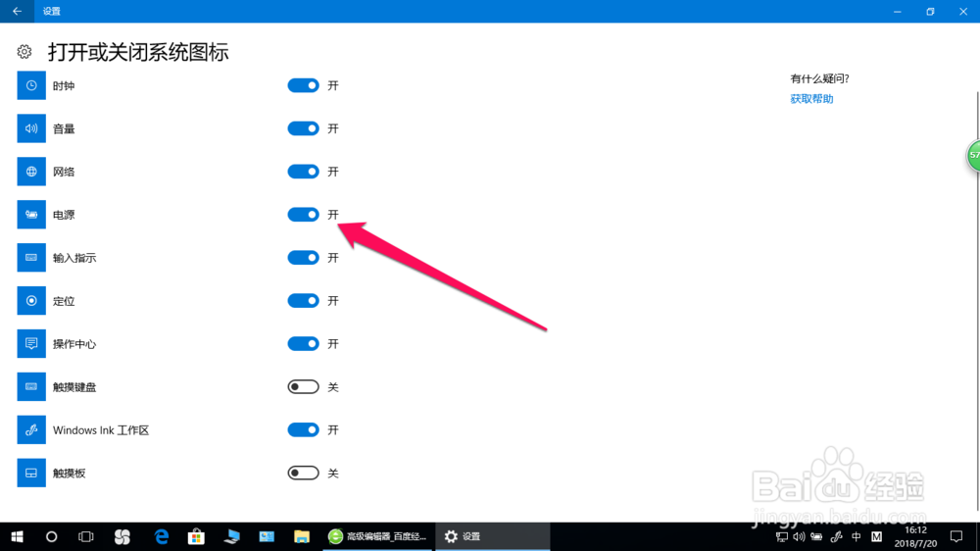980x551 pixels.
Task: Disable the 网络 system icon switch
Action: tap(303, 172)
